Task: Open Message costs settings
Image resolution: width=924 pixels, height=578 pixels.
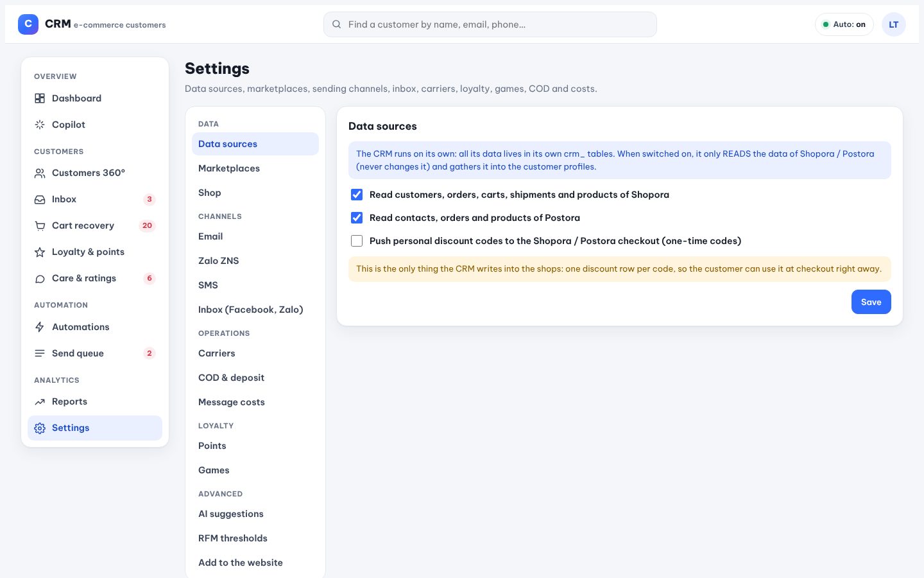Action: click(255, 402)
